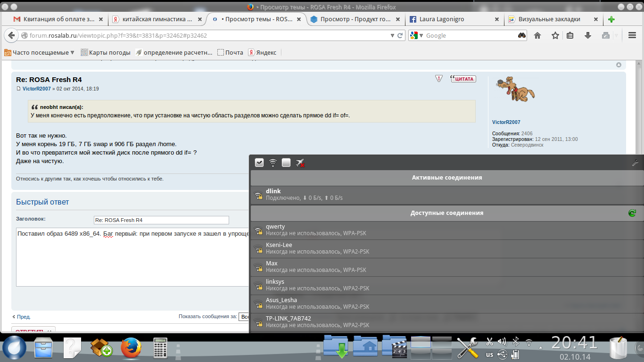
Task: Toggle the unchecked box beside the airplane icon
Action: tap(286, 163)
